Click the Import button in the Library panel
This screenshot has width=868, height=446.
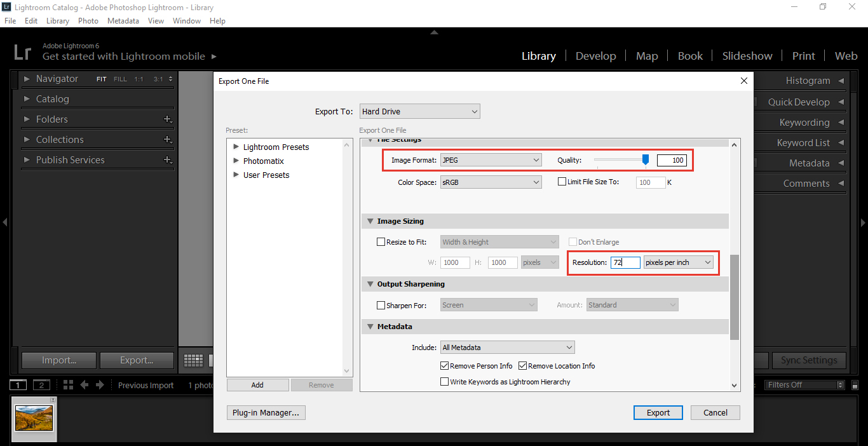[x=59, y=360]
